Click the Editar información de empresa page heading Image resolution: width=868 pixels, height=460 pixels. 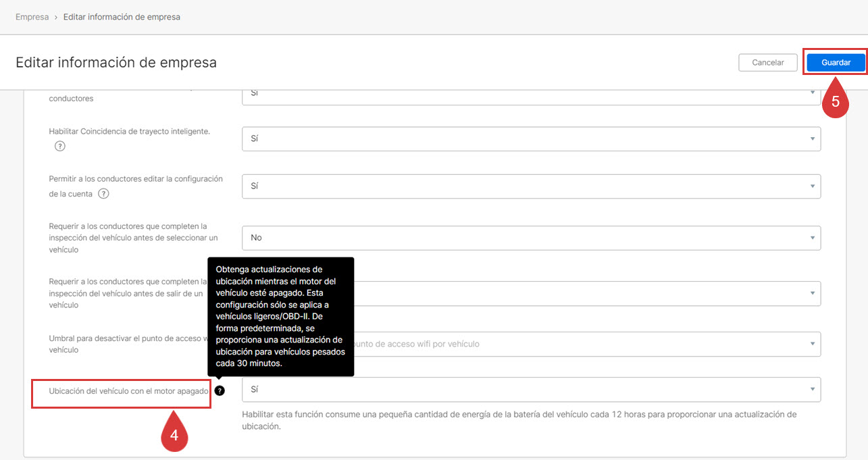(116, 63)
